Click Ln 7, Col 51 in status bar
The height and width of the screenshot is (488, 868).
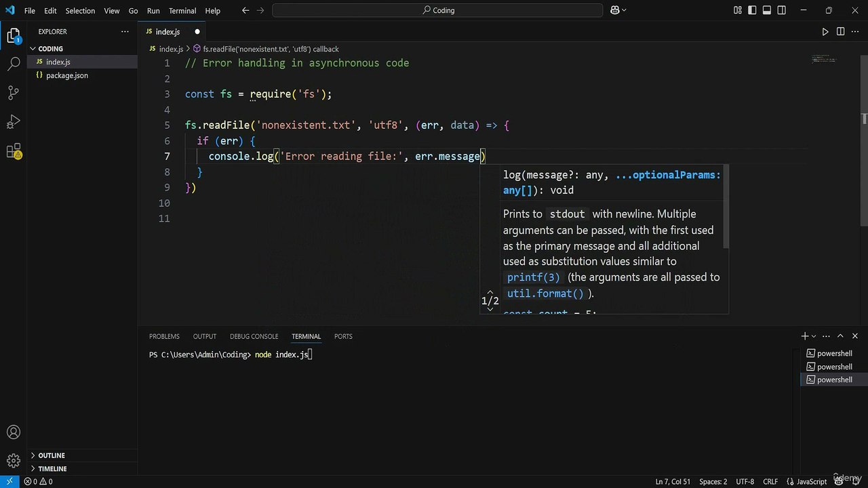click(673, 481)
